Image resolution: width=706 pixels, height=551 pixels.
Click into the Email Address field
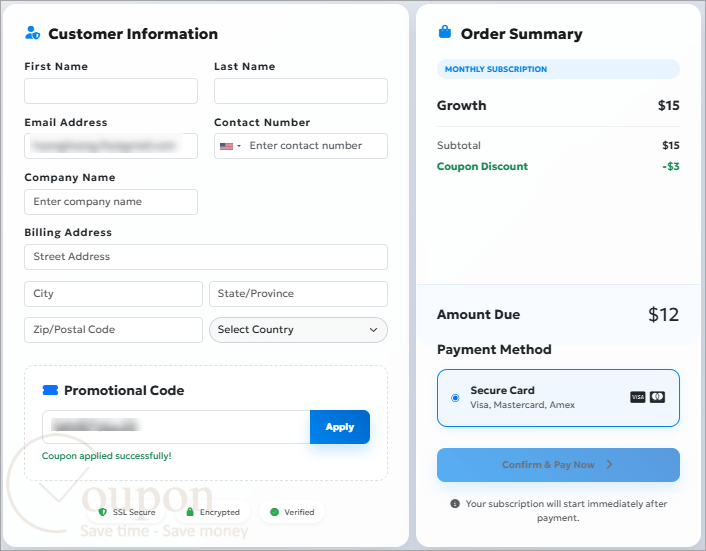point(111,146)
